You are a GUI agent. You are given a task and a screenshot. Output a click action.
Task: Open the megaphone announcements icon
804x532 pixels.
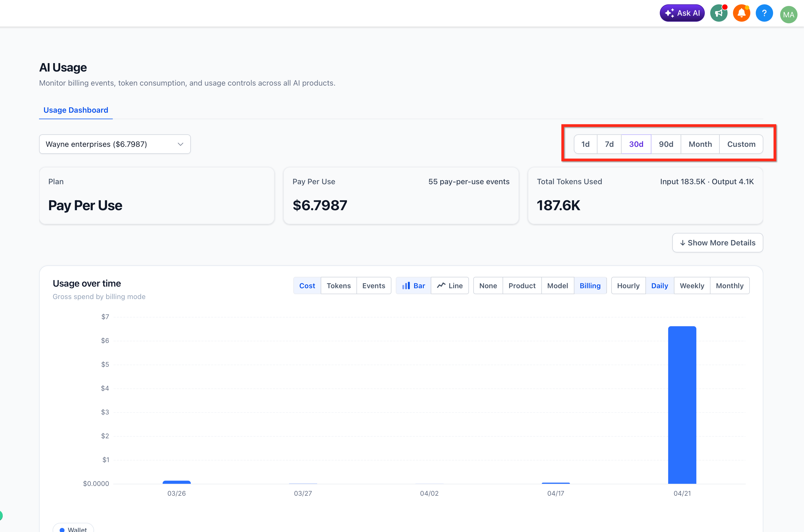[718, 14]
